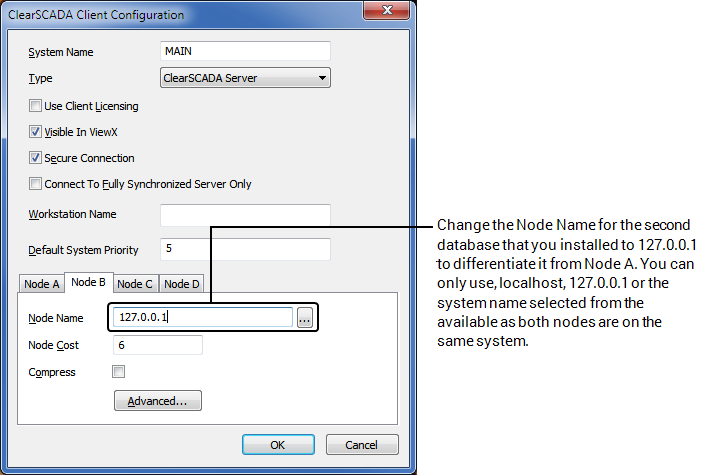The image size is (711, 475).
Task: Focus the Workstation Name text box
Action: coord(245,215)
